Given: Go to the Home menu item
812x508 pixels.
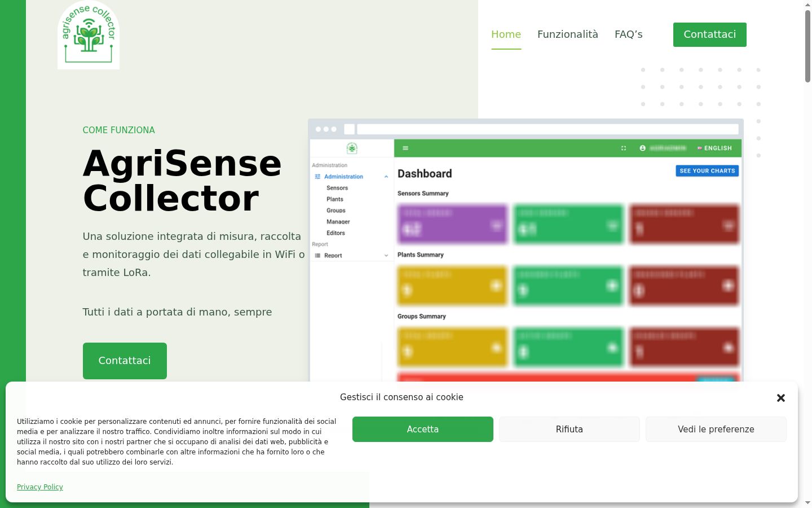Looking at the screenshot, I should tap(506, 34).
